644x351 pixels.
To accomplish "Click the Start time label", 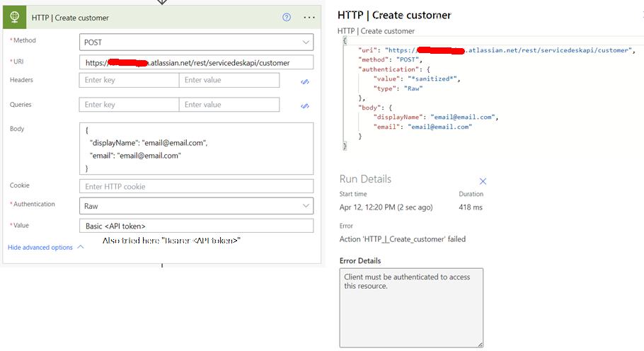I will coord(353,194).
